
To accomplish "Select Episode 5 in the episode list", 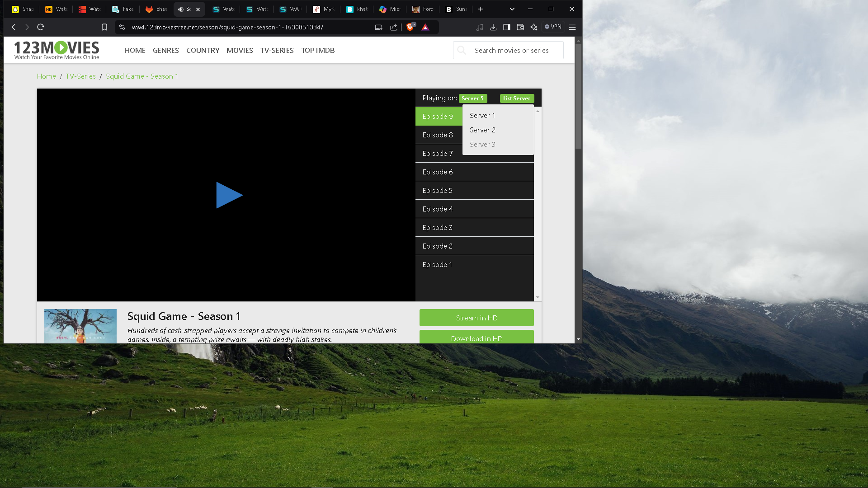I will coord(474,191).
